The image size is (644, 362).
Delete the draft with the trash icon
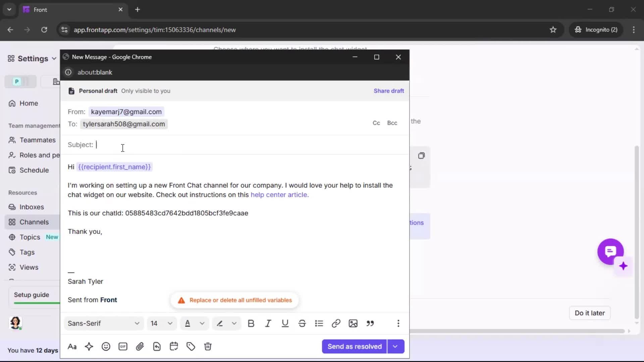[208, 346]
